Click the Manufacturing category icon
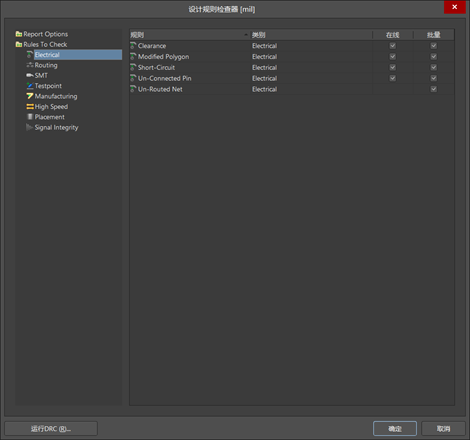The height and width of the screenshot is (440, 470). coord(30,96)
